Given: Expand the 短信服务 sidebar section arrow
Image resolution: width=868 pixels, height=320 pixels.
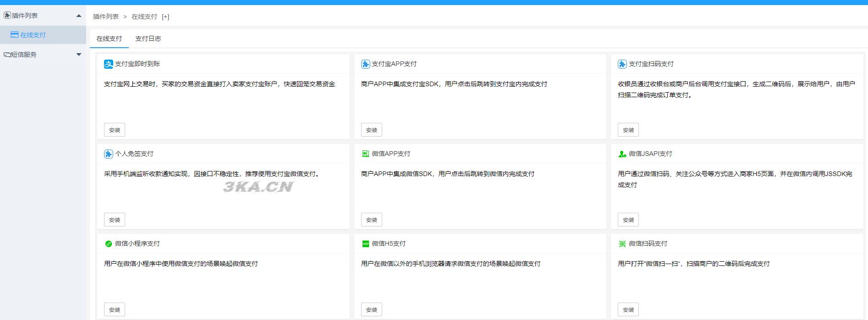Looking at the screenshot, I should [x=79, y=55].
